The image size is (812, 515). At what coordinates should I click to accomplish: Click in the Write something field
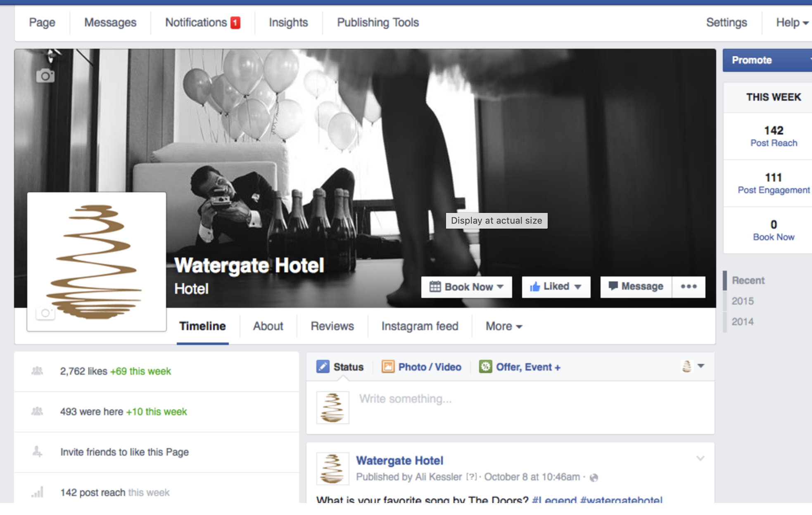510,407
